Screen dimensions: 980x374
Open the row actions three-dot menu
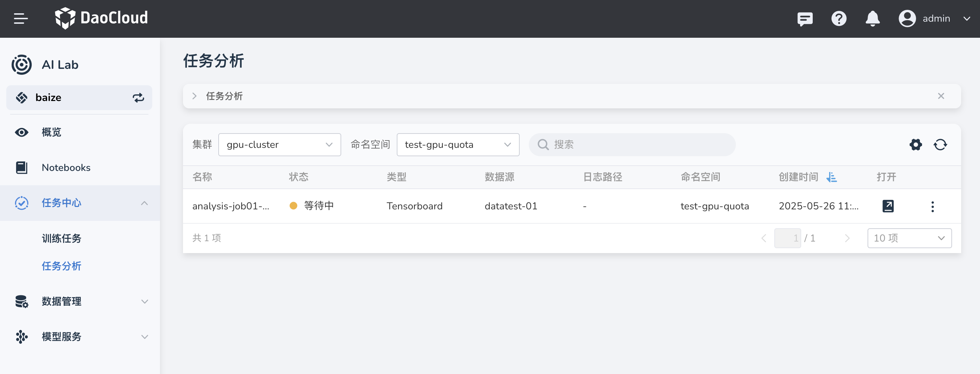click(933, 206)
